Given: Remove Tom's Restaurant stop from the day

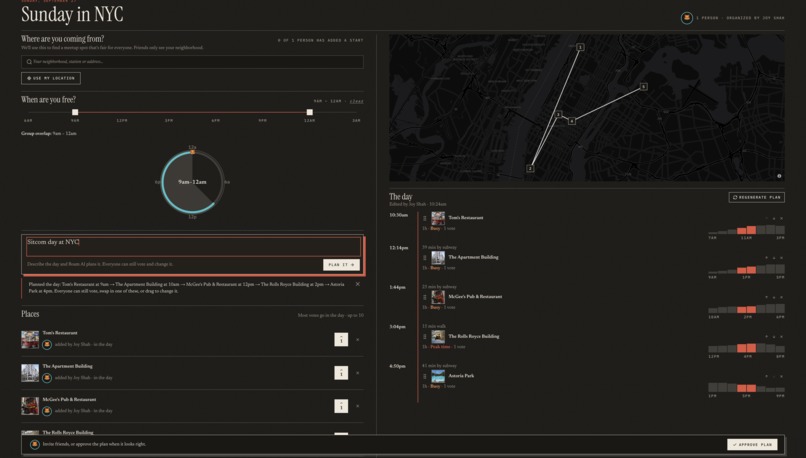Looking at the screenshot, I should click(x=782, y=218).
